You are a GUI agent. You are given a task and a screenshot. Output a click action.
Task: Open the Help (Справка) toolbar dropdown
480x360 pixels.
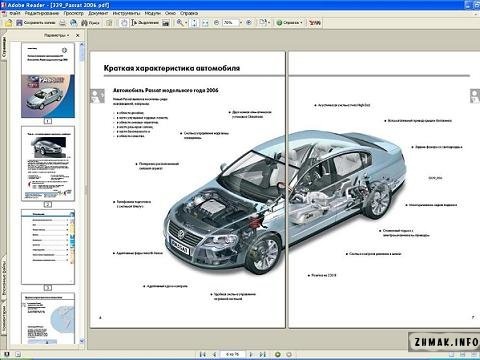click(x=289, y=23)
